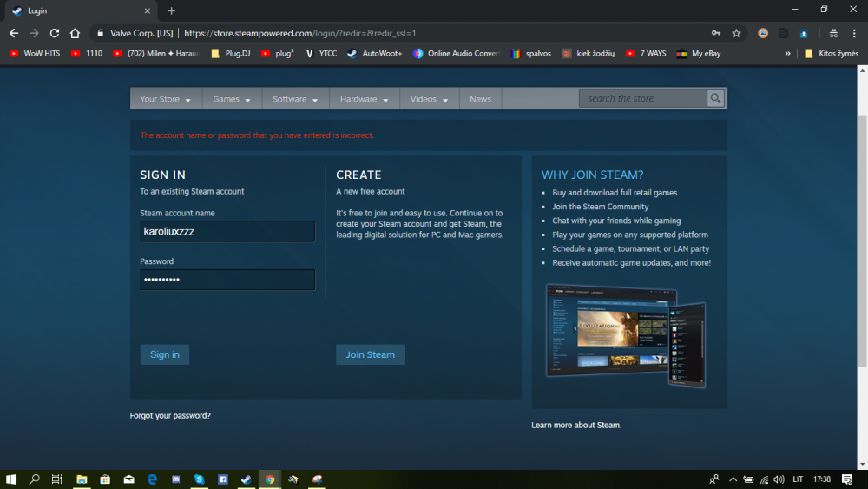This screenshot has width=868, height=489.
Task: Click the saved password key icon
Action: pyautogui.click(x=716, y=33)
